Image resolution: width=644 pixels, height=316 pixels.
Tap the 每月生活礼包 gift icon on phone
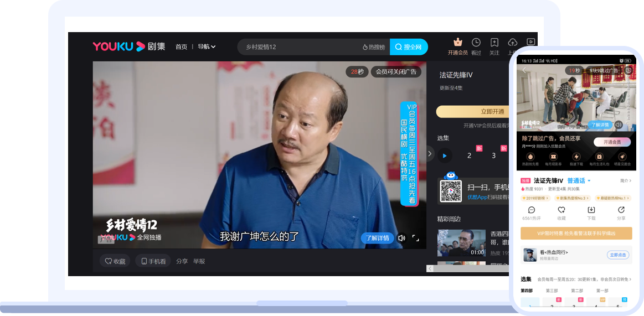[599, 157]
